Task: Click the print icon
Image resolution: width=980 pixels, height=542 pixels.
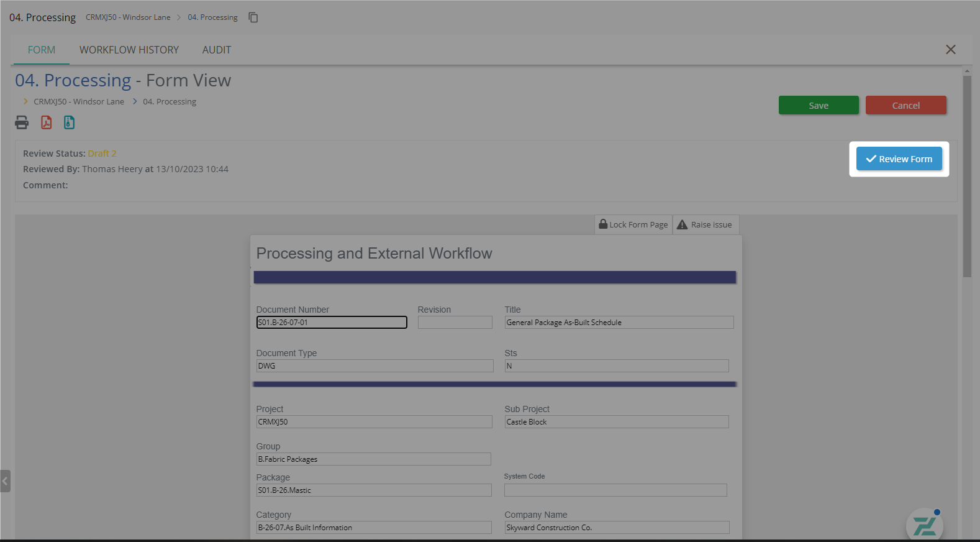Action: [22, 122]
